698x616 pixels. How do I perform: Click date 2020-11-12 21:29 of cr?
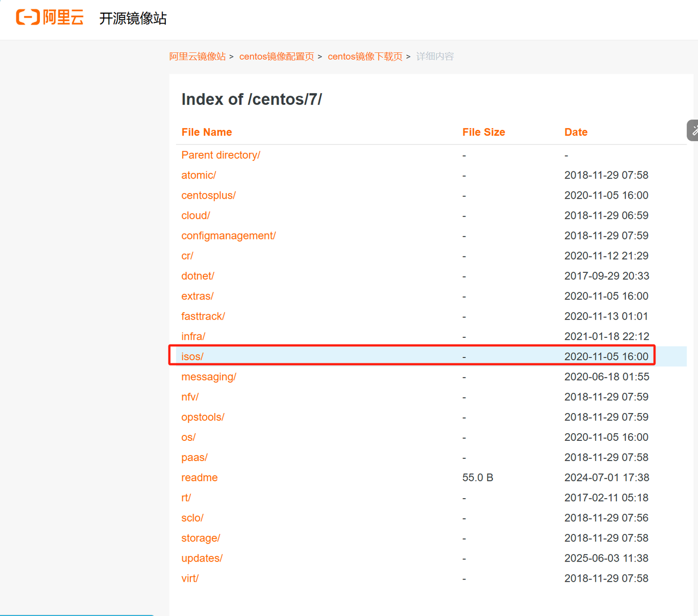click(x=606, y=256)
